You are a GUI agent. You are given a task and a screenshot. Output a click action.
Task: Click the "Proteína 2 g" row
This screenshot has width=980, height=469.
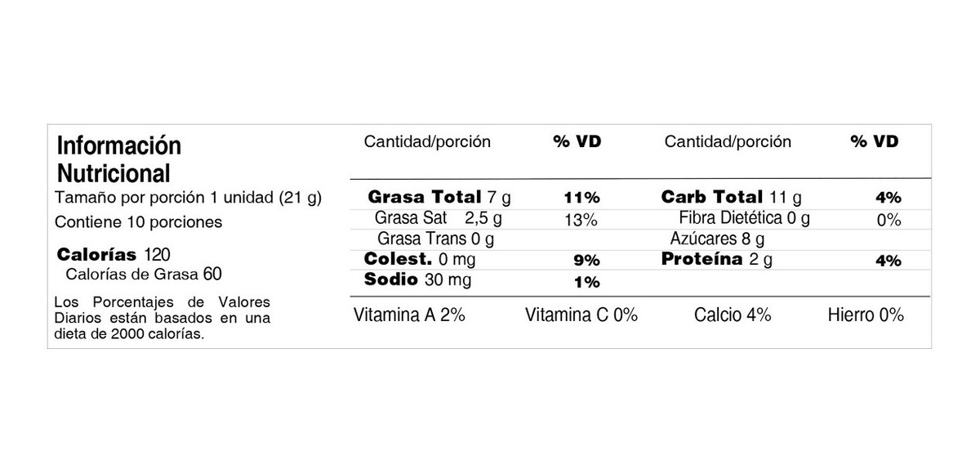pos(717,260)
